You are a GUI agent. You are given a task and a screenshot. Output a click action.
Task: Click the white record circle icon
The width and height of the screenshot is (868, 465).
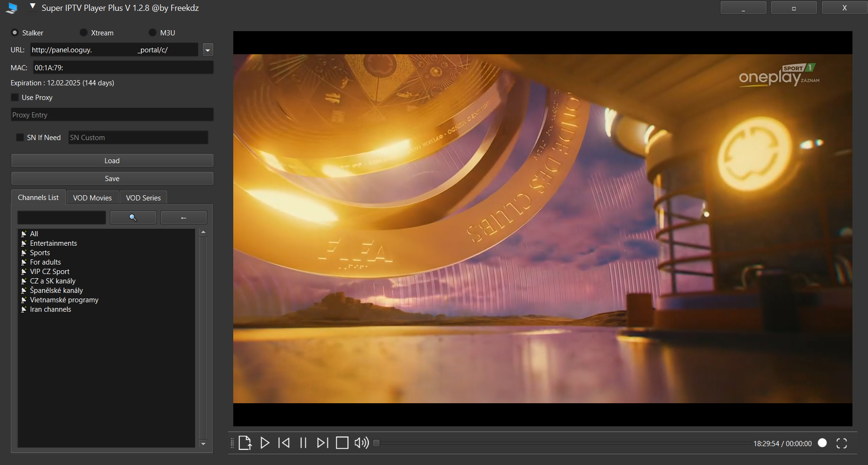click(x=822, y=443)
